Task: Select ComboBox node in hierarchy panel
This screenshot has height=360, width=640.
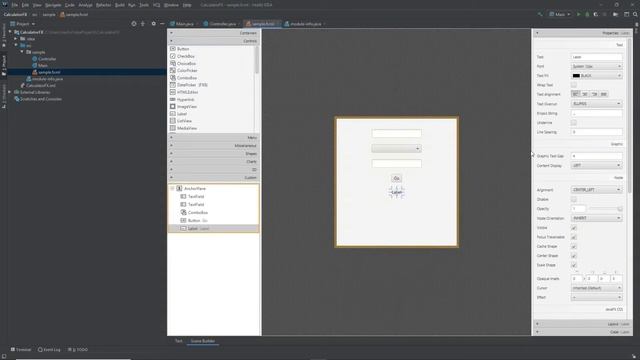Action: [x=198, y=213]
